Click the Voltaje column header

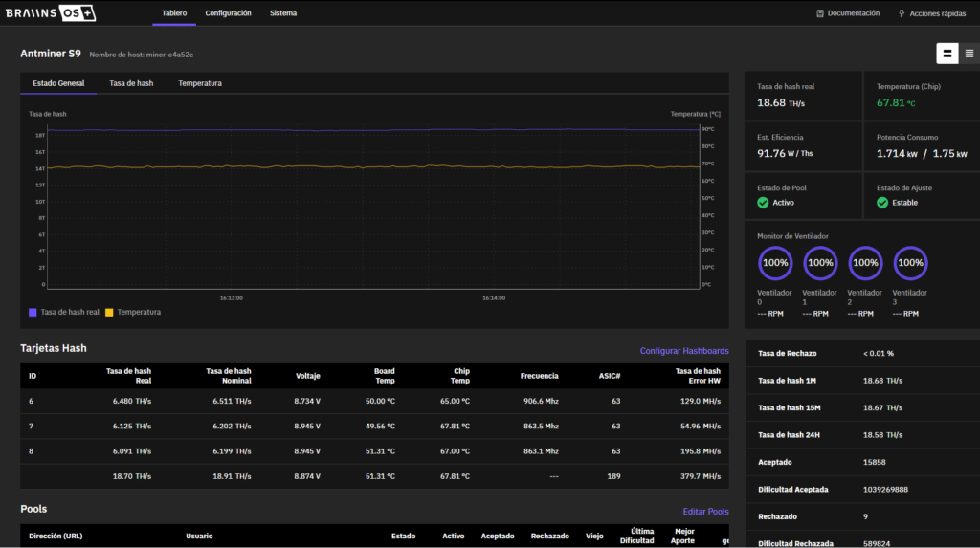307,376
